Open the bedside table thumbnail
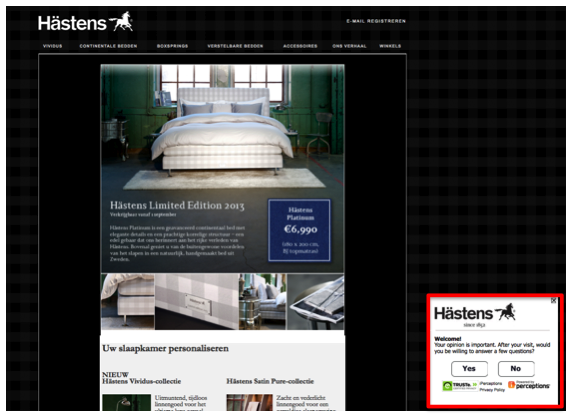The height and width of the screenshot is (415, 572). point(263,302)
